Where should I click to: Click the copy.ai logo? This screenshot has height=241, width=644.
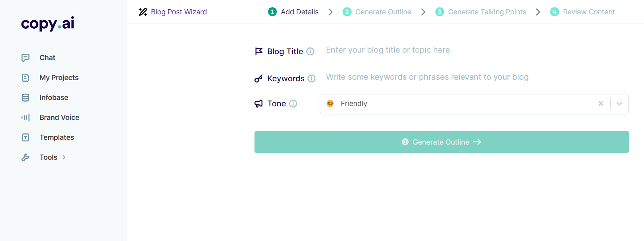[x=48, y=24]
